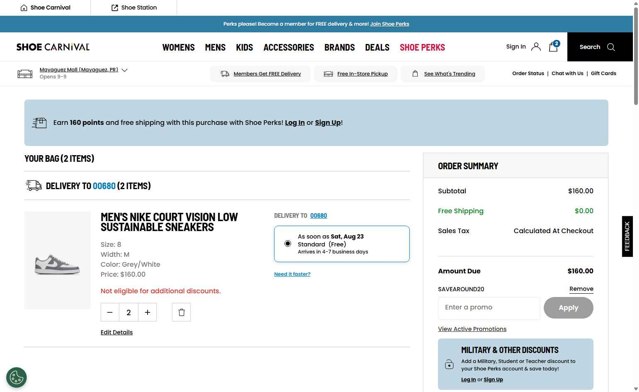Click the Join Shoe Perks banner link
Viewport: 639px width, 392px height.
pos(389,24)
